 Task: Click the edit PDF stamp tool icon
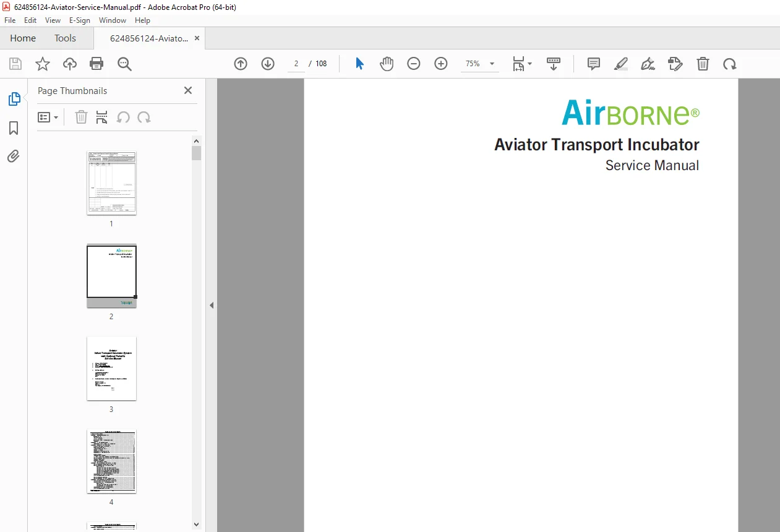675,64
